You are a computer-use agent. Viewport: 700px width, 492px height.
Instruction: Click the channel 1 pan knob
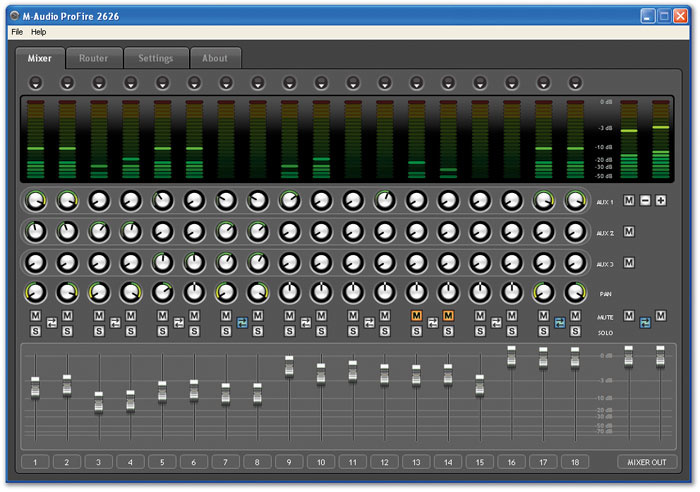tap(36, 293)
